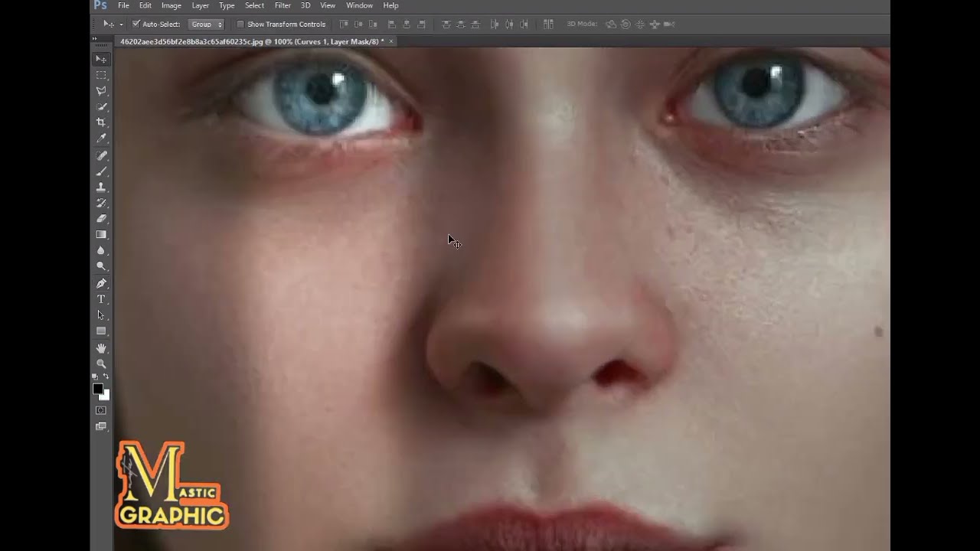
Task: Select the Brush tool
Action: click(101, 171)
